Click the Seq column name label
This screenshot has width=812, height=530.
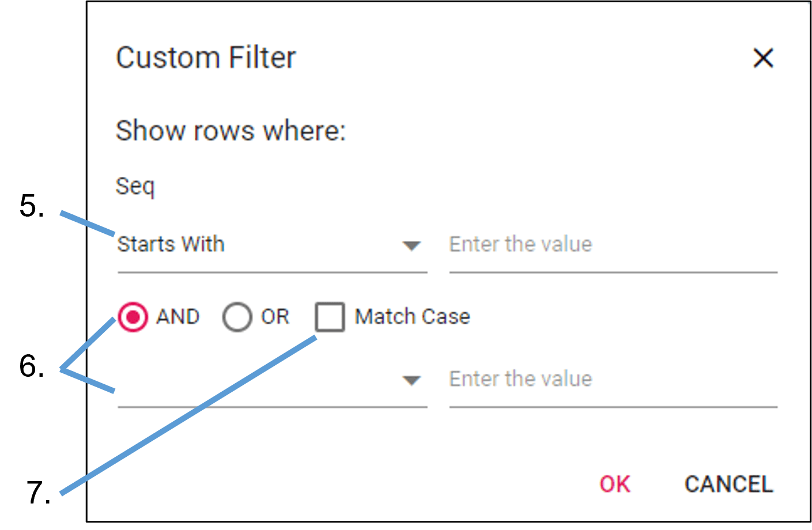click(135, 187)
